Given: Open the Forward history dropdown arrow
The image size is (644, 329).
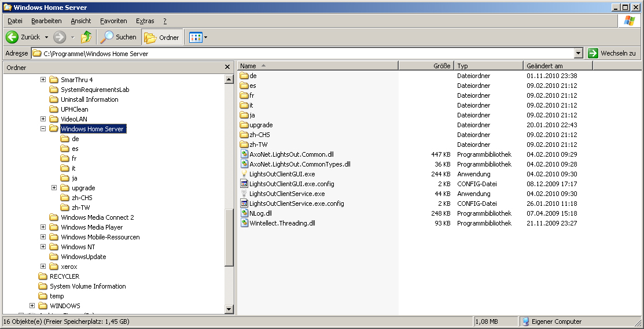Looking at the screenshot, I should 73,38.
